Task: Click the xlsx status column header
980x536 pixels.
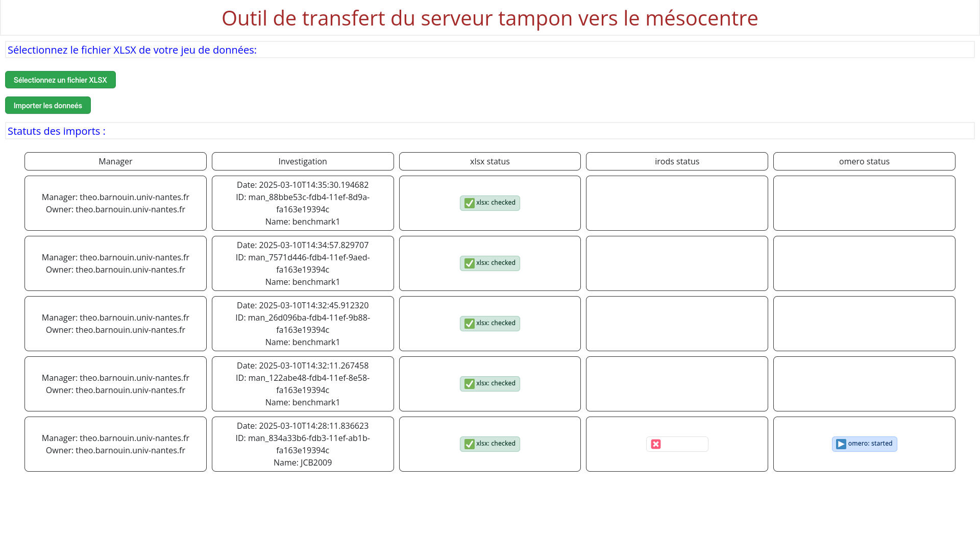Action: click(x=489, y=161)
